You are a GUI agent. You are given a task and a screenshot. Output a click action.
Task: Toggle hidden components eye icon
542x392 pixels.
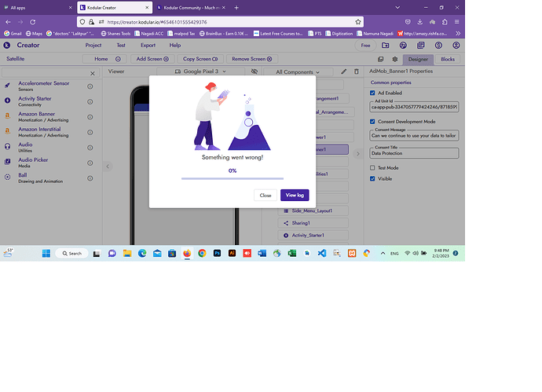tap(255, 71)
